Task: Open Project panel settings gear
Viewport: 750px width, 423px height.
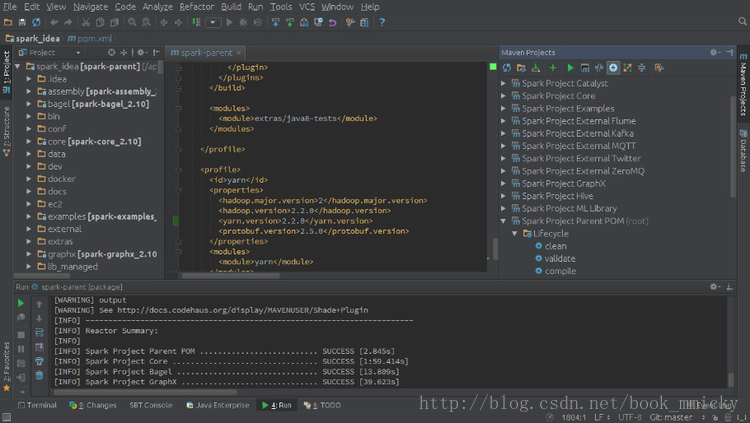Action: (142, 53)
